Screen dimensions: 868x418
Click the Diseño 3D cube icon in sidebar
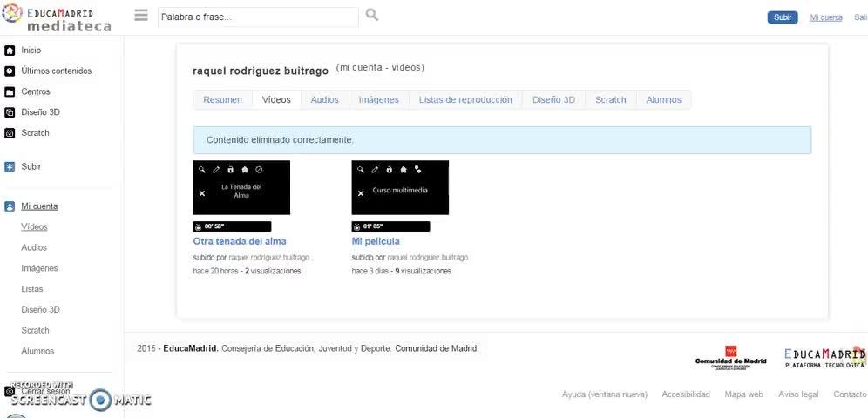[x=10, y=112]
